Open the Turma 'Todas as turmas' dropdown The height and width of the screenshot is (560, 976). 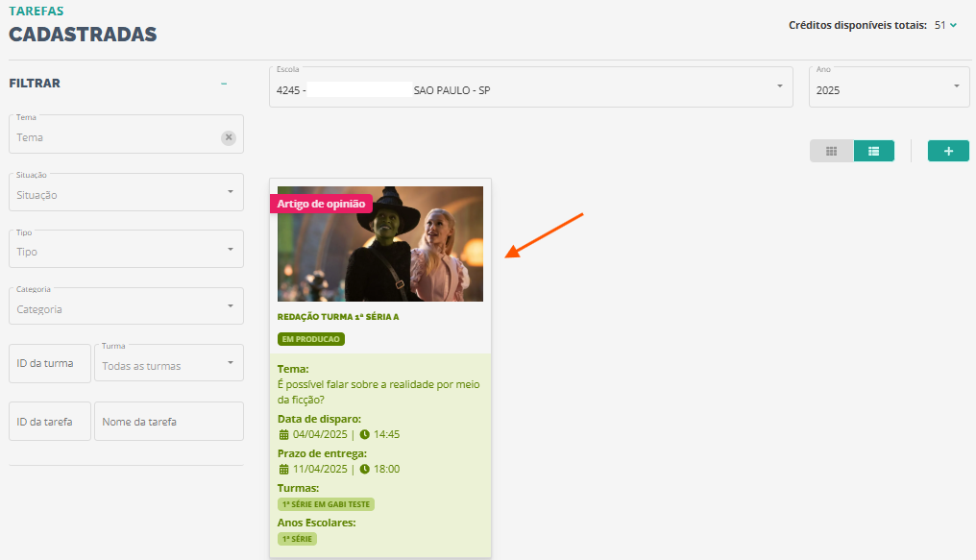pyautogui.click(x=169, y=363)
